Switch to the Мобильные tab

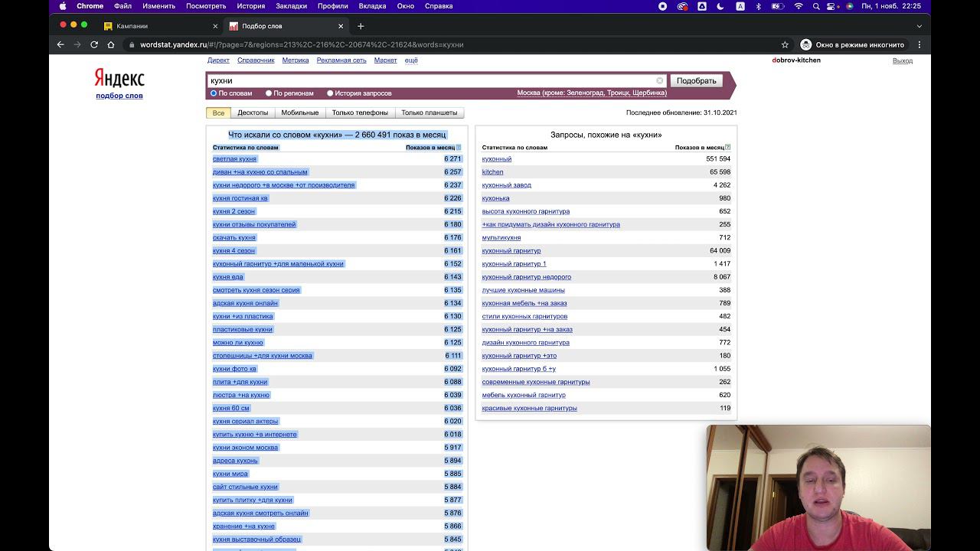click(300, 112)
